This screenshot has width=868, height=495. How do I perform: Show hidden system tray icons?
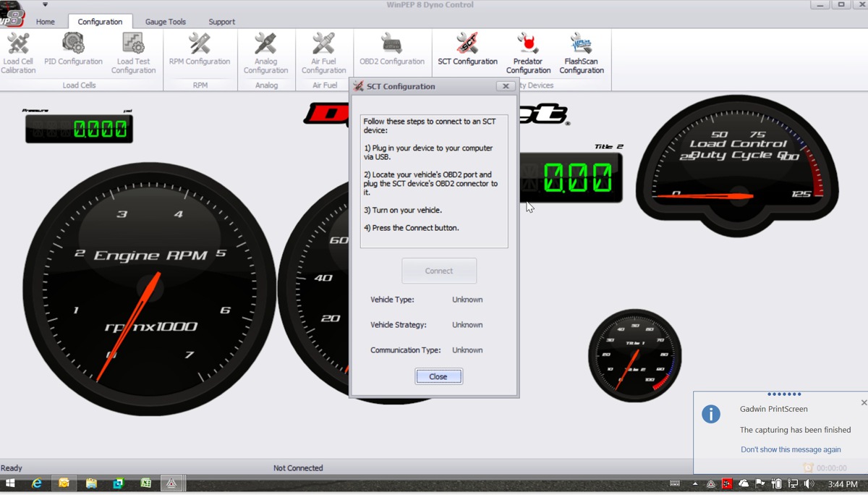tap(695, 484)
